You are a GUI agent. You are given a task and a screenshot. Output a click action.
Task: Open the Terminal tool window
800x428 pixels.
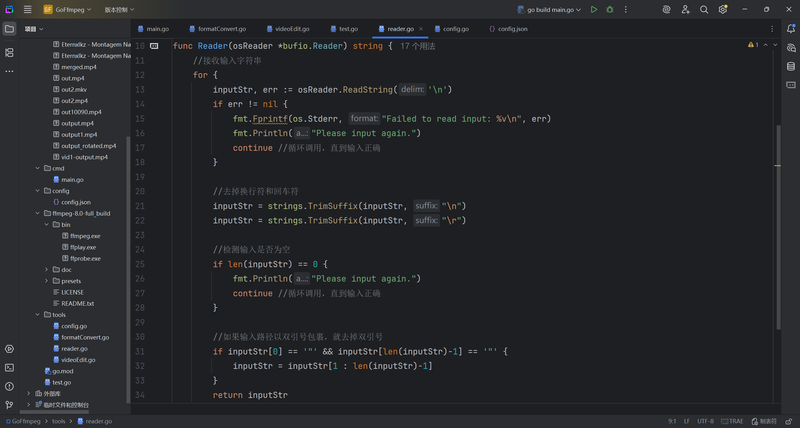9,368
